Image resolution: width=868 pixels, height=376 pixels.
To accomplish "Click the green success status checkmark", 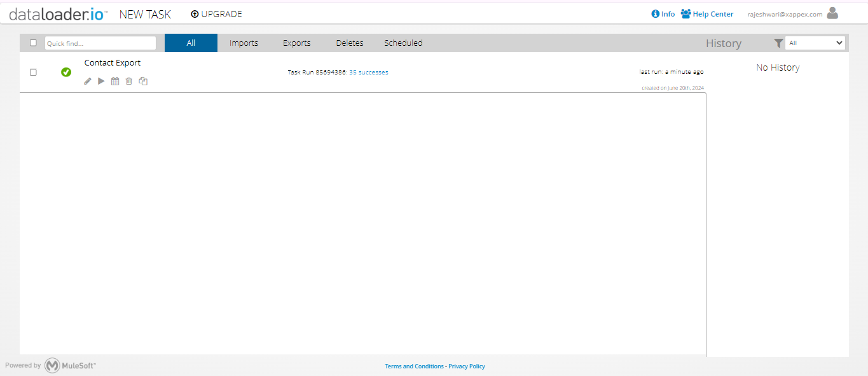I will (66, 72).
